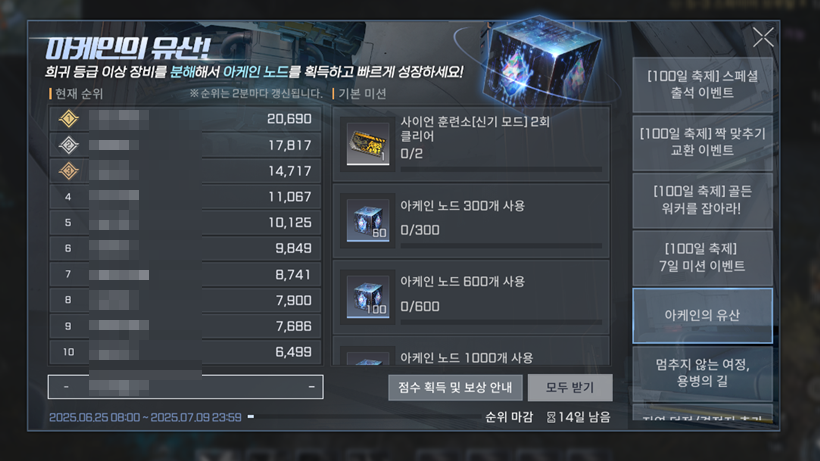Click my own ranking row at bottom
Image resolution: width=820 pixels, height=461 pixels.
coord(186,387)
